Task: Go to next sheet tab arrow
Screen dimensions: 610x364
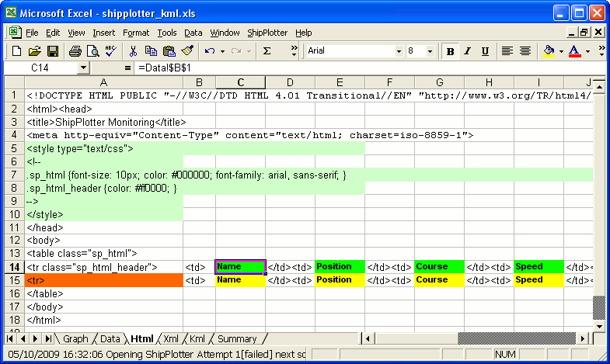Action: pos(36,338)
